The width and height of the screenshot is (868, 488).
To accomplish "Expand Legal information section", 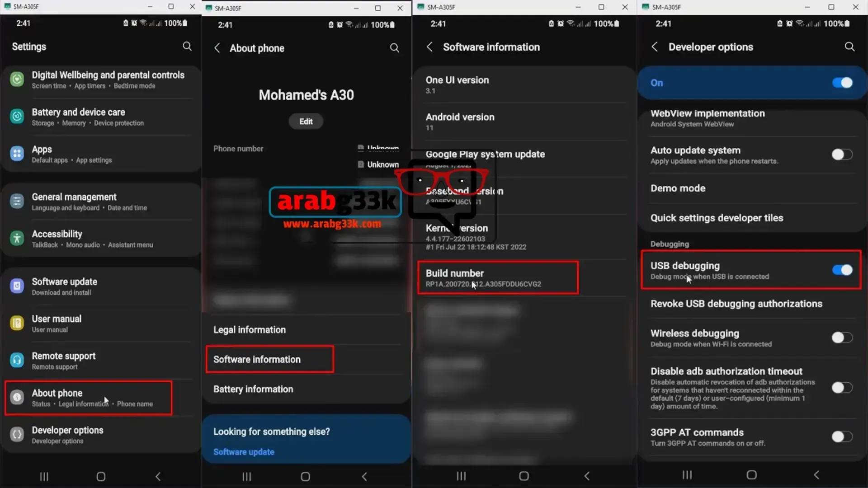I will 249,329.
